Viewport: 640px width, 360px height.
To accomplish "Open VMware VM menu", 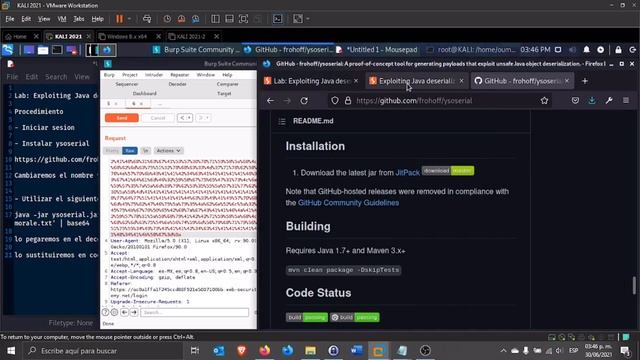I will [62, 19].
